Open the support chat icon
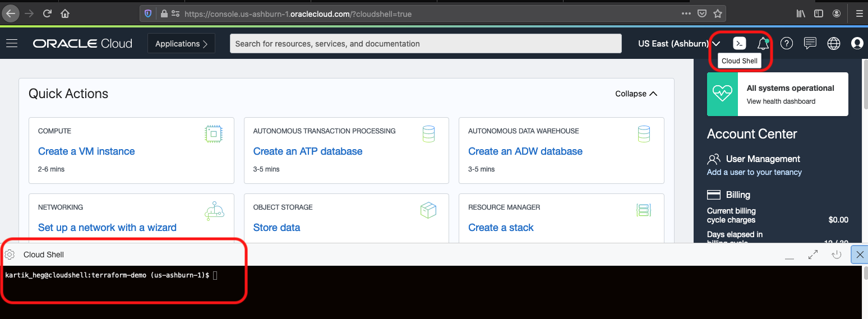868x319 pixels. click(x=810, y=43)
